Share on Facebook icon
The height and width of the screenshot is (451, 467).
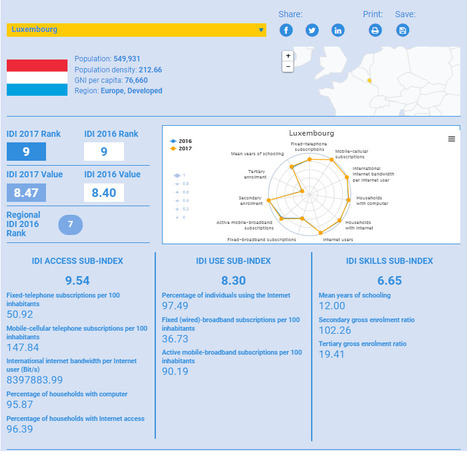[x=286, y=30]
